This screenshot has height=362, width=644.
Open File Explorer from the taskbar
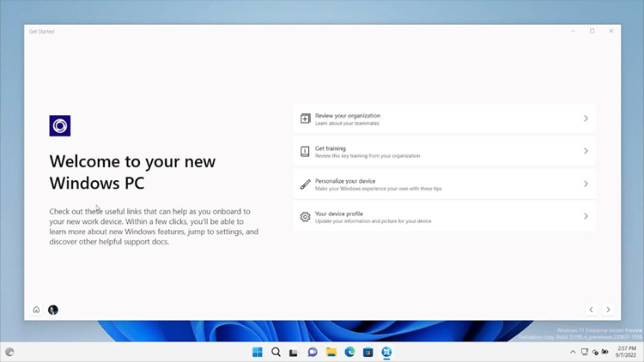(x=331, y=352)
